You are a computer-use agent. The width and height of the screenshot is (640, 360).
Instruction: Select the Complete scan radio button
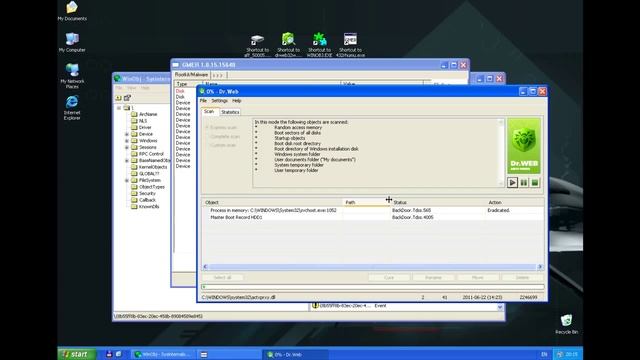click(223, 136)
